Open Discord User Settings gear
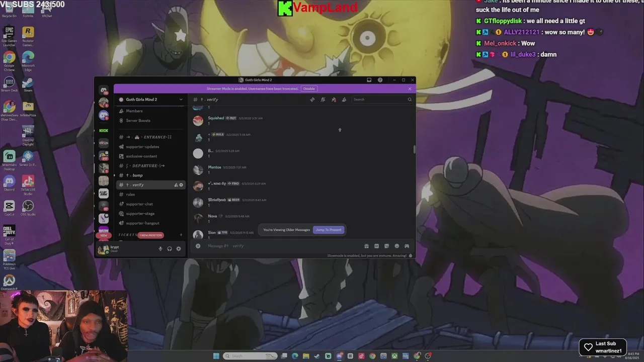This screenshot has width=644, height=362. pos(179,249)
